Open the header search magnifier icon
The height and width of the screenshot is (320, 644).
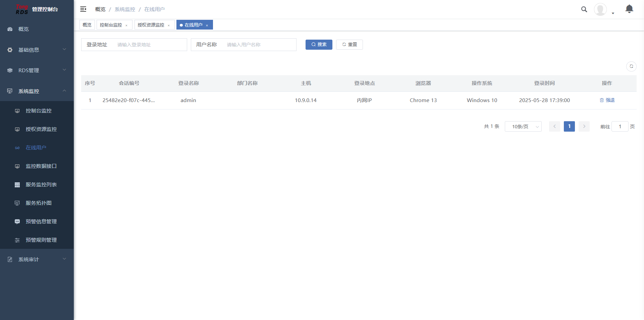pyautogui.click(x=584, y=9)
